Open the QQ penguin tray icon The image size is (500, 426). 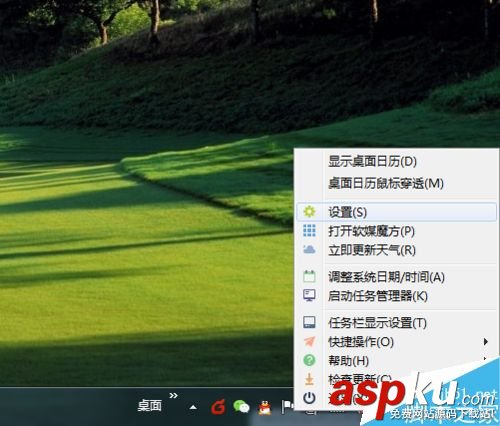[265, 407]
